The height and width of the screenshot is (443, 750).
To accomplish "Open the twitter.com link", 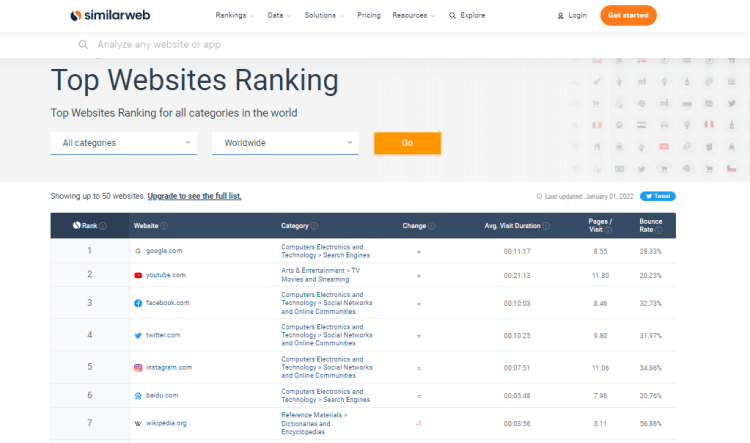I will coord(163,335).
